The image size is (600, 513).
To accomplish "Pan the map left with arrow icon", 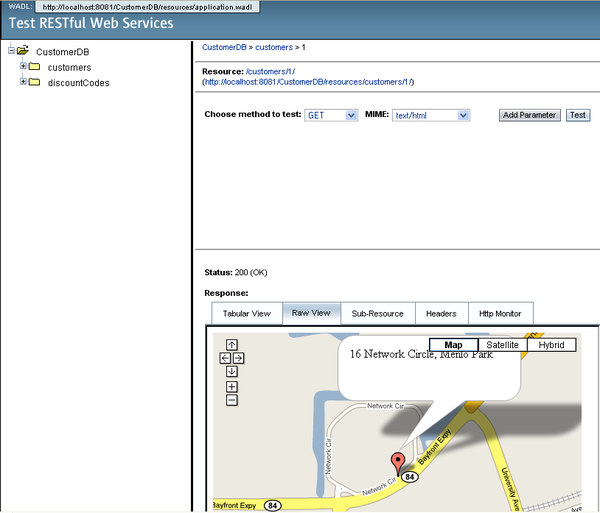I will (225, 358).
